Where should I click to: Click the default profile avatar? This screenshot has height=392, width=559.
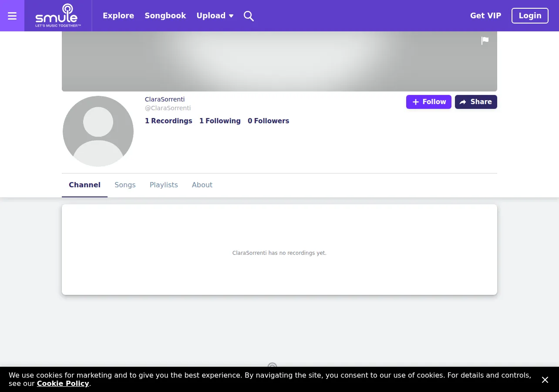point(98,131)
